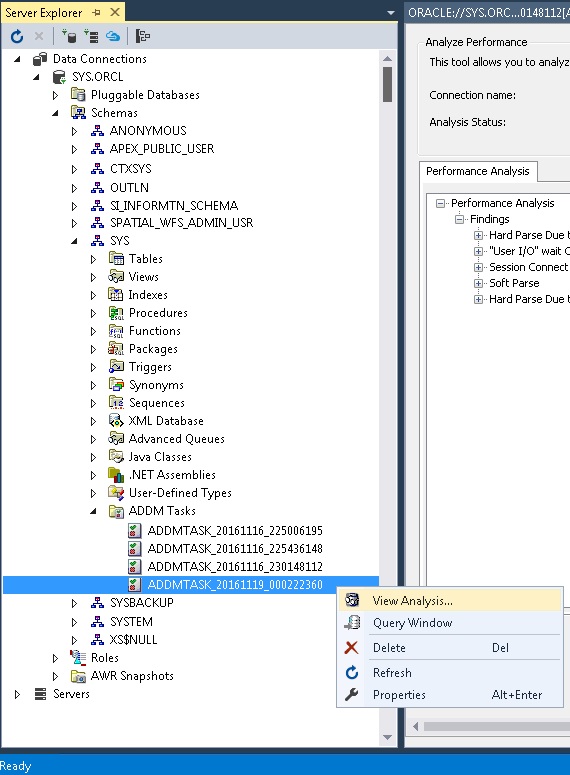Click the Refresh icon in Server Explorer toolbar
The image size is (570, 775).
(x=17, y=37)
